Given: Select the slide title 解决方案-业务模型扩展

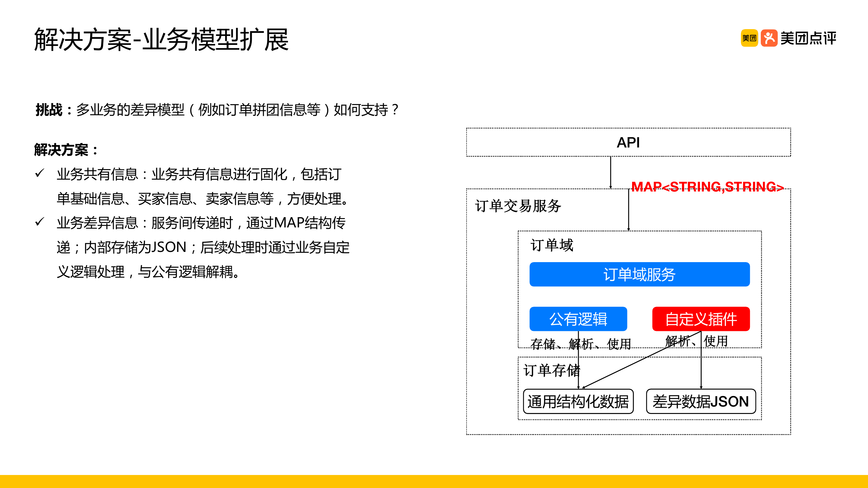Looking at the screenshot, I should pyautogui.click(x=162, y=40).
